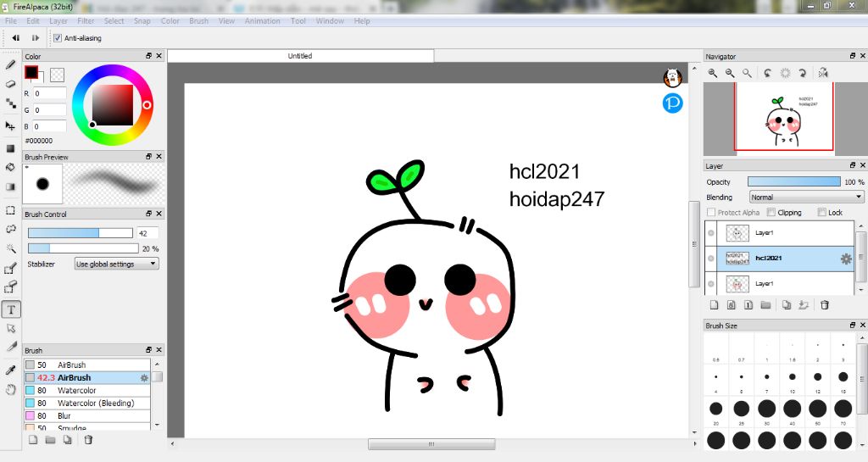The image size is (868, 462).
Task: Float the Navigator panel
Action: pos(853,56)
